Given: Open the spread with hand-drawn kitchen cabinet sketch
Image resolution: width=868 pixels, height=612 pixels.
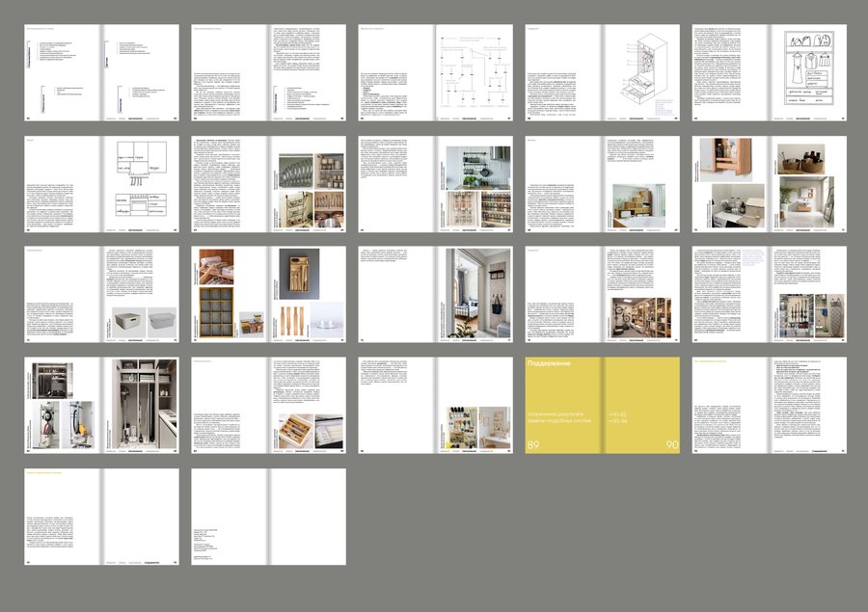Looking at the screenshot, I should pos(102,184).
